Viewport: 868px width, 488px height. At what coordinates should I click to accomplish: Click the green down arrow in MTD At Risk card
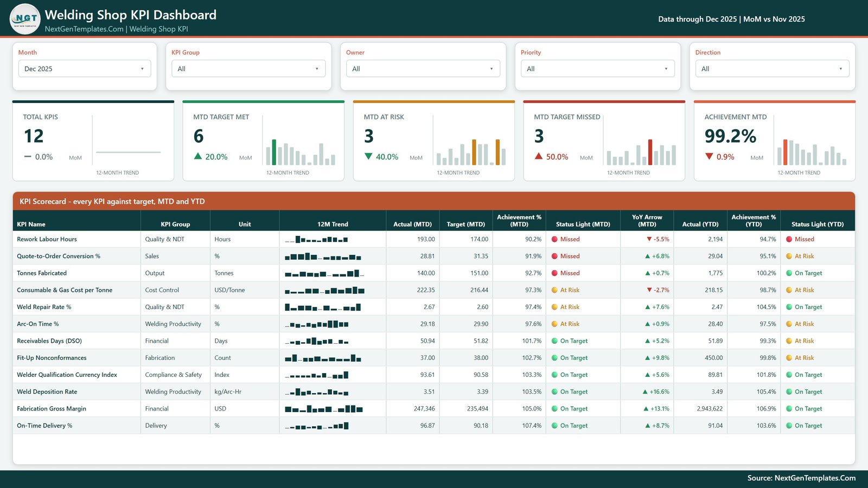pyautogui.click(x=368, y=156)
